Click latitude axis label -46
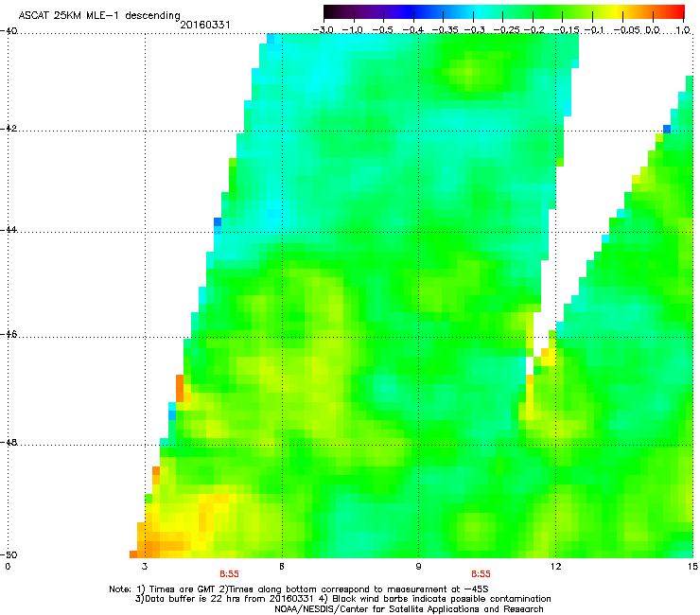The height and width of the screenshot is (615, 700). click(x=9, y=334)
